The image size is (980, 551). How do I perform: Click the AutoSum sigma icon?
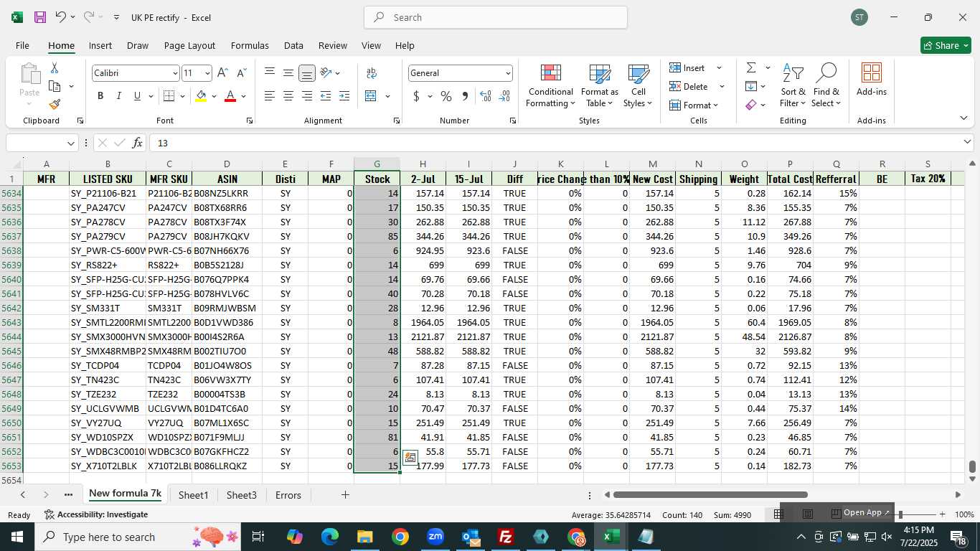tap(751, 67)
